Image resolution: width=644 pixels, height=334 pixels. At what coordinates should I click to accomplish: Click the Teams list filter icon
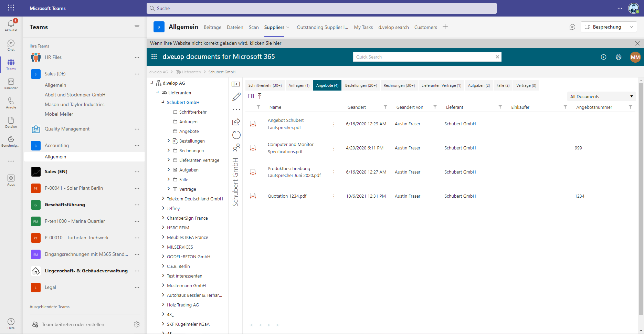coord(137,27)
